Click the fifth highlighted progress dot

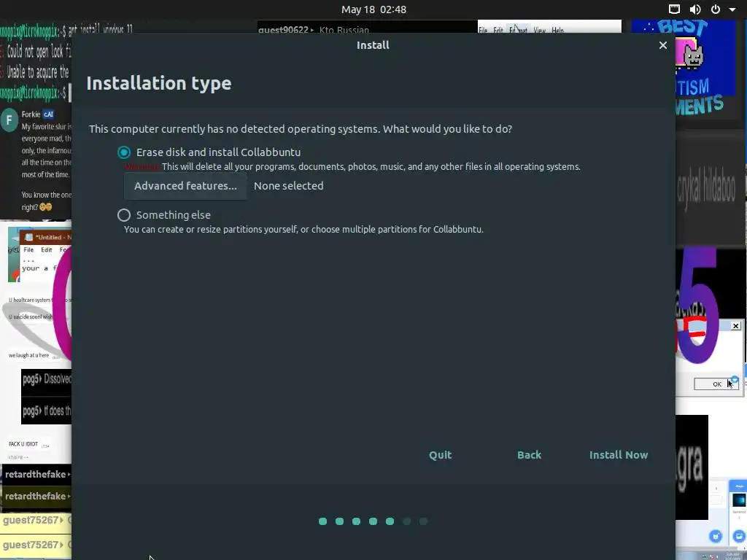390,521
